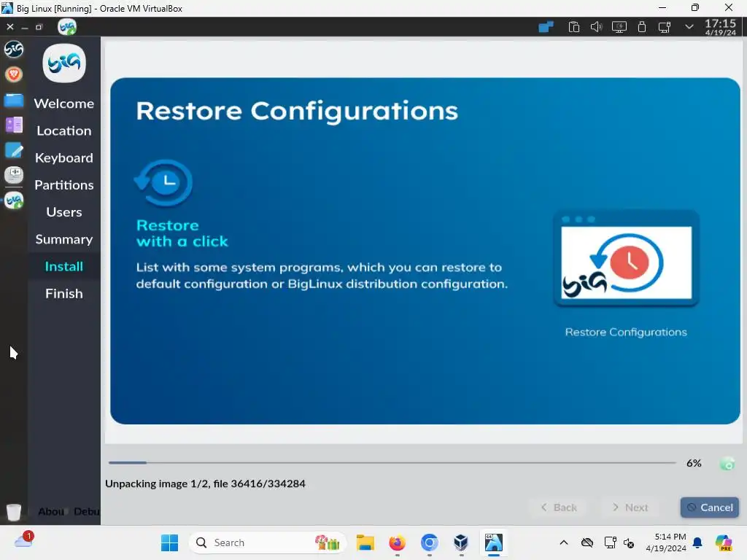747x560 pixels.
Task: Open the BigLinux launcher icon in dock
Action: (14, 49)
